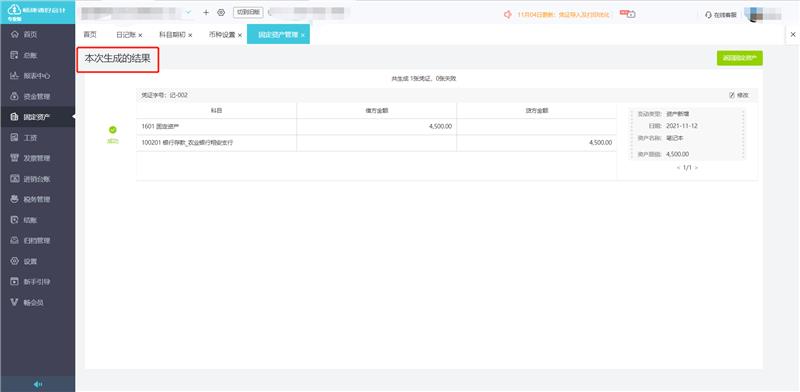Close the 日记账 tab
800x392 pixels.
[x=140, y=35]
